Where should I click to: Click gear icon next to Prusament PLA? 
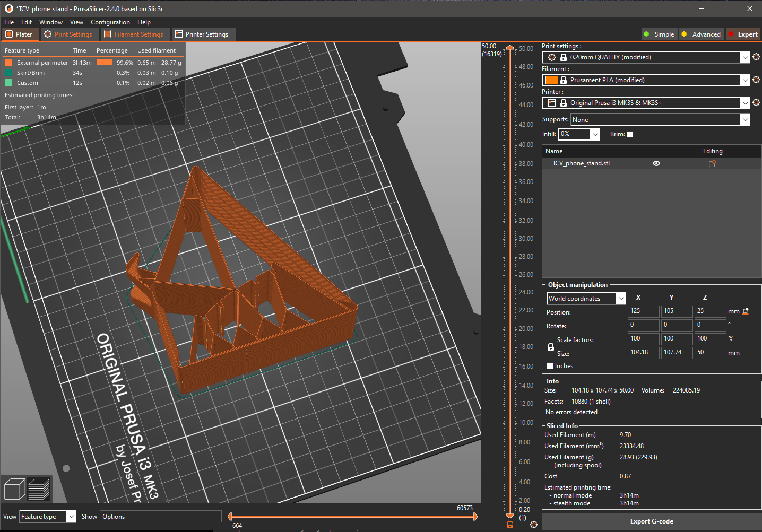click(756, 80)
